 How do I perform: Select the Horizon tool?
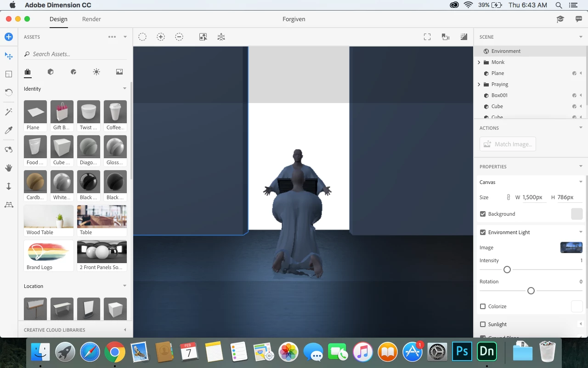click(9, 205)
